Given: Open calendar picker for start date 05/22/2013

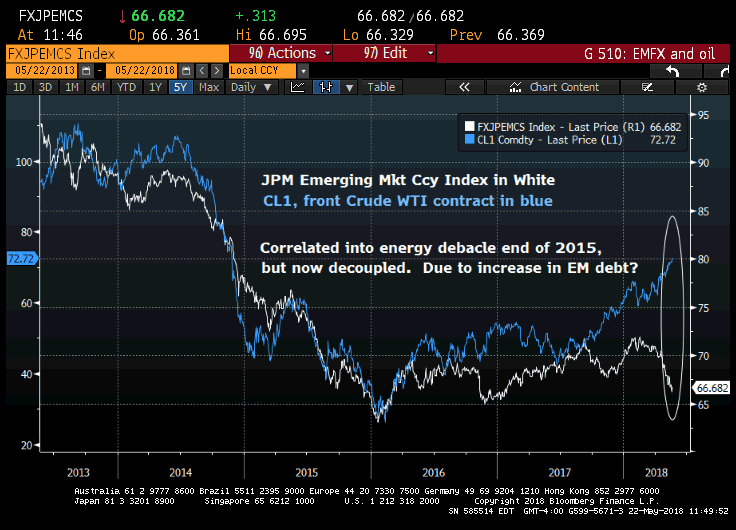Looking at the screenshot, I should tap(86, 71).
